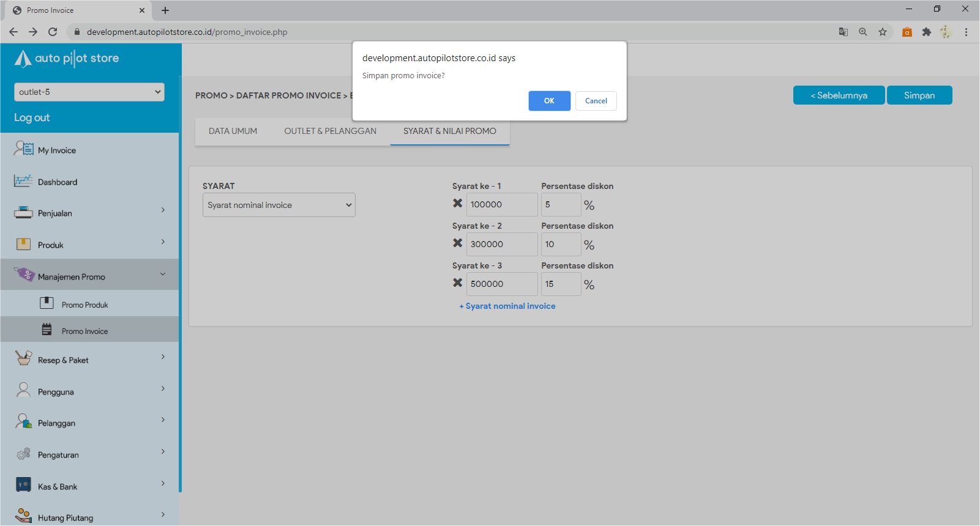Confirm the dialog by pressing OK
Image resolution: width=980 pixels, height=526 pixels.
point(549,101)
